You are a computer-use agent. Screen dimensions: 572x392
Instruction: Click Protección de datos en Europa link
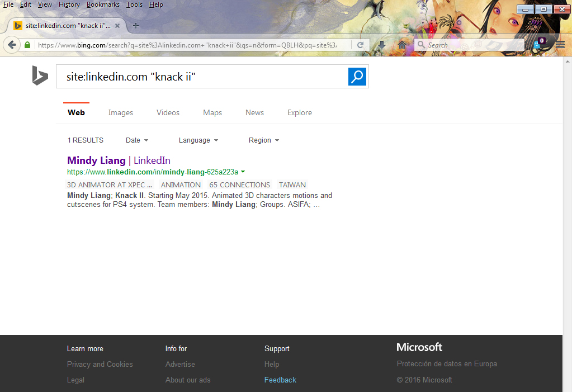pyautogui.click(x=447, y=364)
